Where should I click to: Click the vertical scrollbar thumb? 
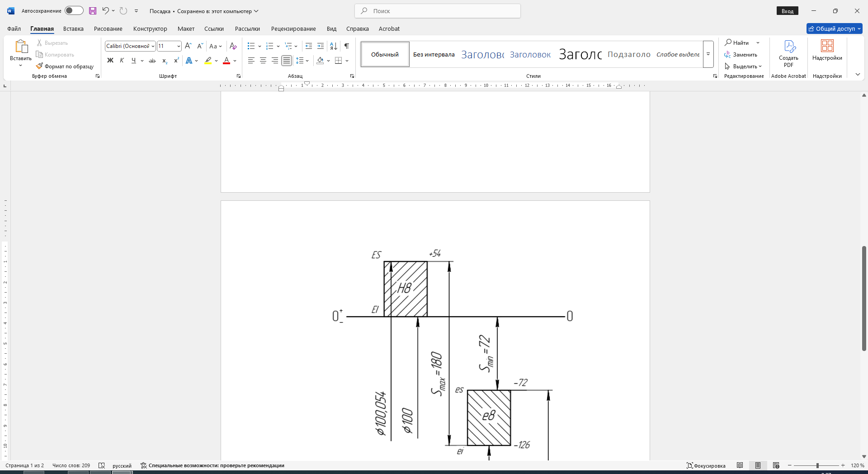864,299
